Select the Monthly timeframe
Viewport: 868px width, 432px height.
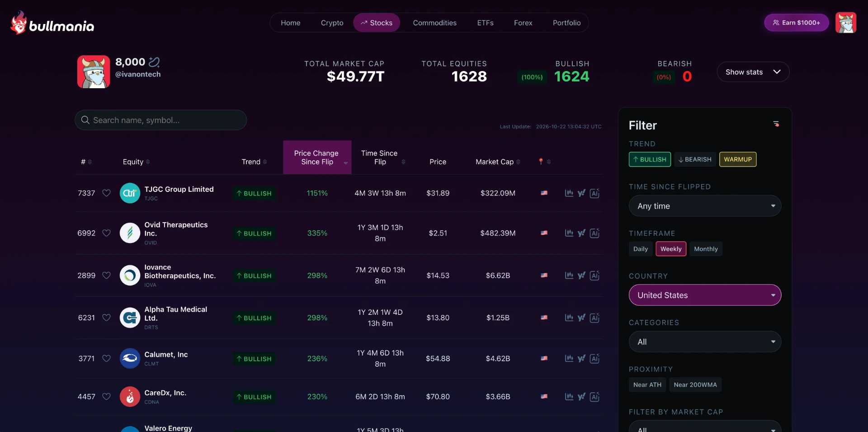[x=706, y=249]
